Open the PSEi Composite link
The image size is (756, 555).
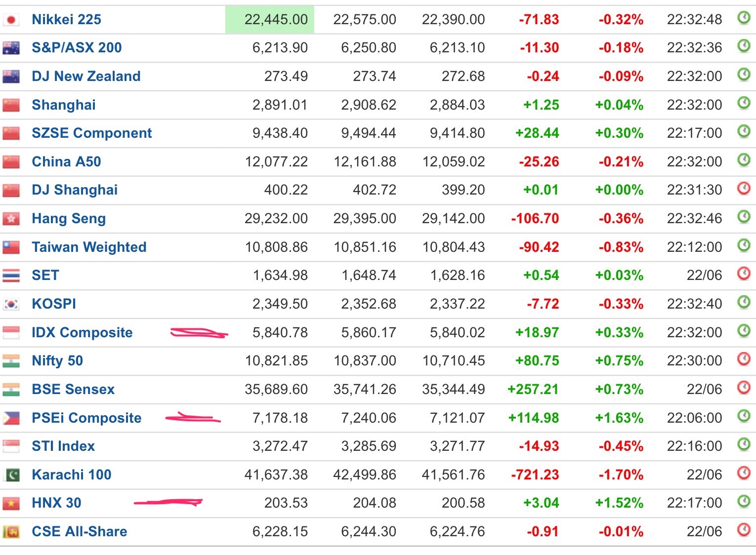[86, 418]
